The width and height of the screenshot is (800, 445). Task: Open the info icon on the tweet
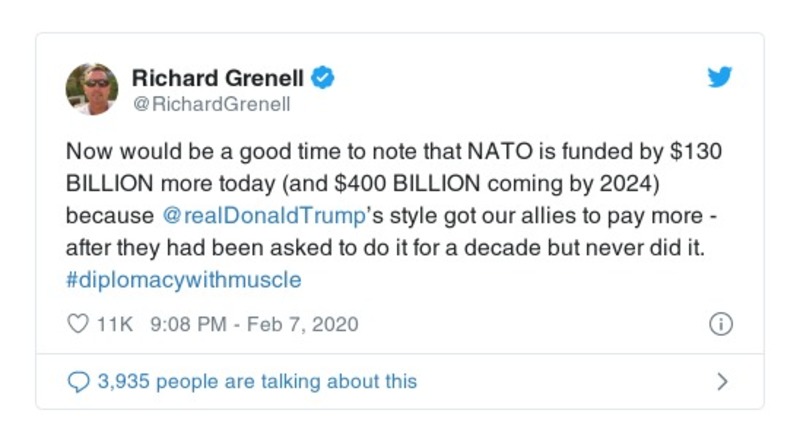coord(720,325)
